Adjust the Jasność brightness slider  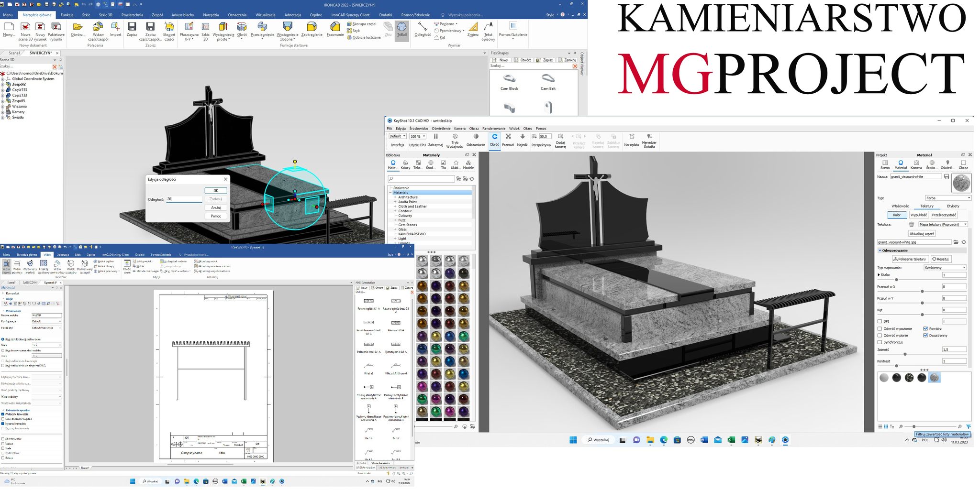coord(904,354)
